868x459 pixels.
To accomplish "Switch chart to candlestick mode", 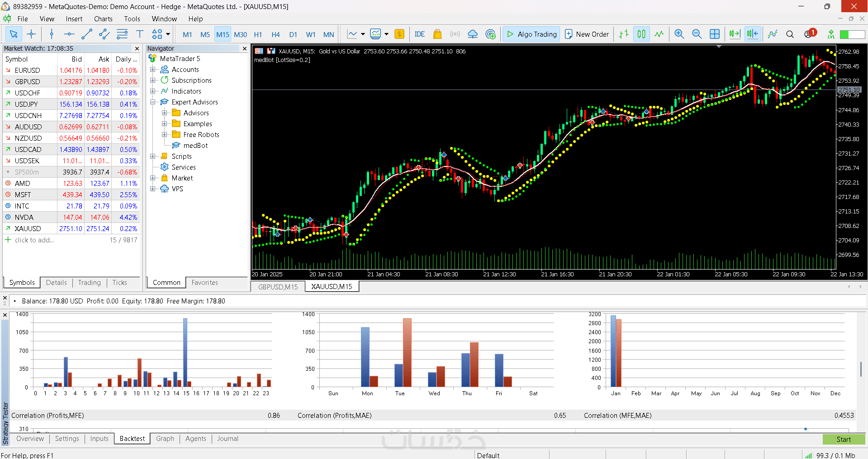I will [x=641, y=34].
